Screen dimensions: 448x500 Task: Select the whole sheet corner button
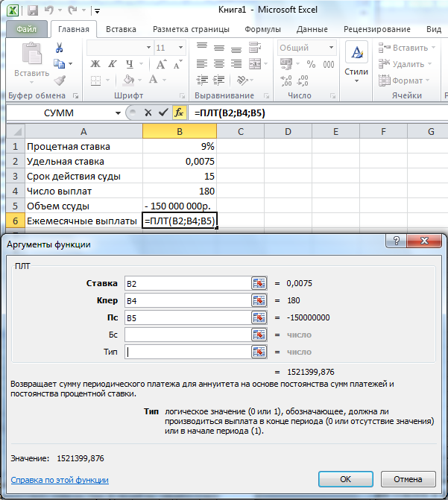16,131
